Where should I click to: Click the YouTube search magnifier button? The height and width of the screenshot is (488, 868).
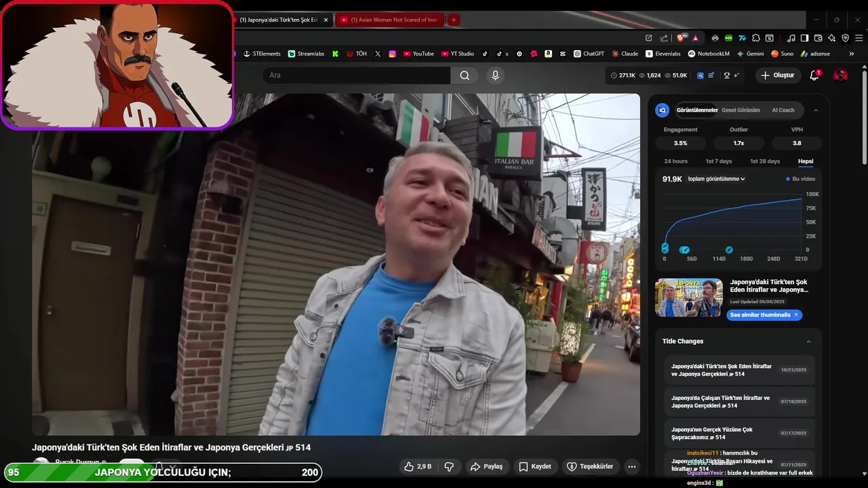point(465,75)
